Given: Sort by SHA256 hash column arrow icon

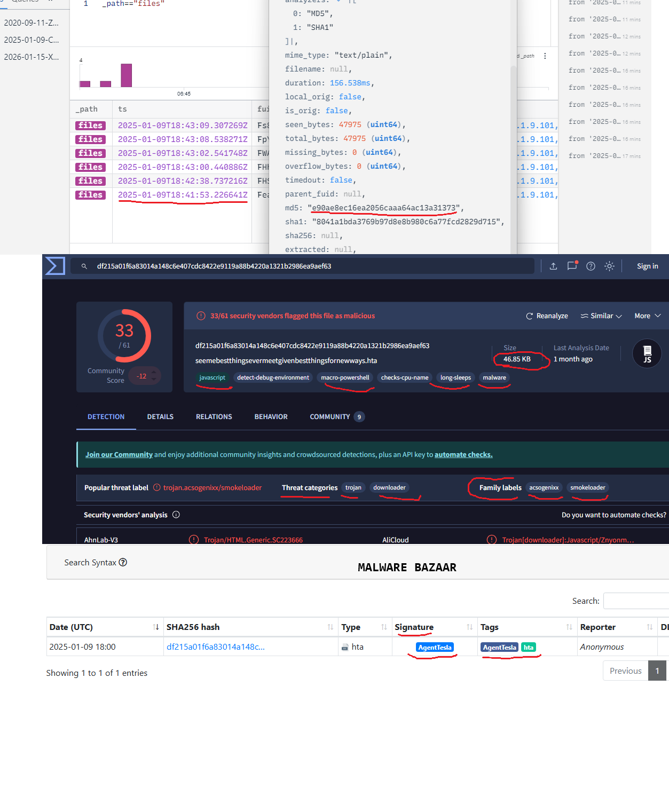Looking at the screenshot, I should [330, 627].
